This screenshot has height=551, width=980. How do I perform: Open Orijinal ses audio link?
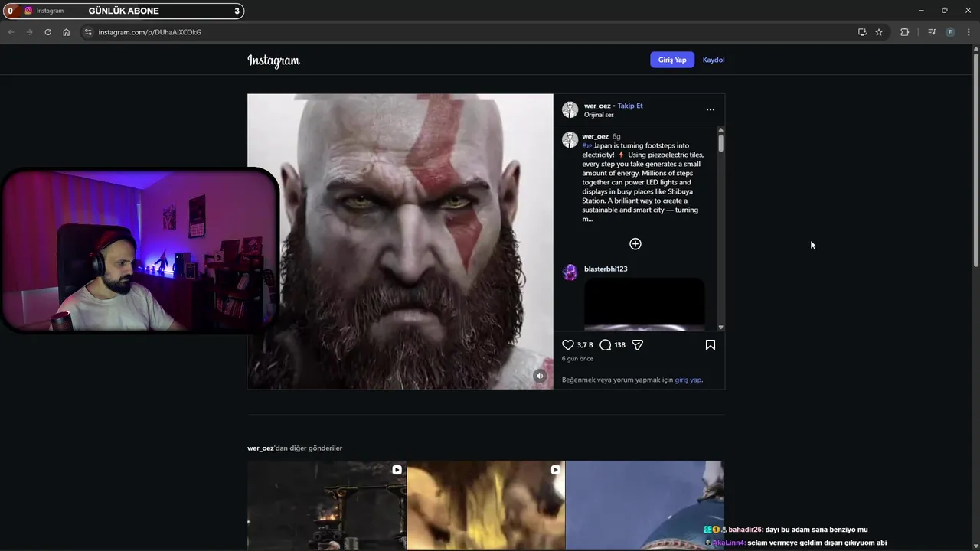(599, 115)
